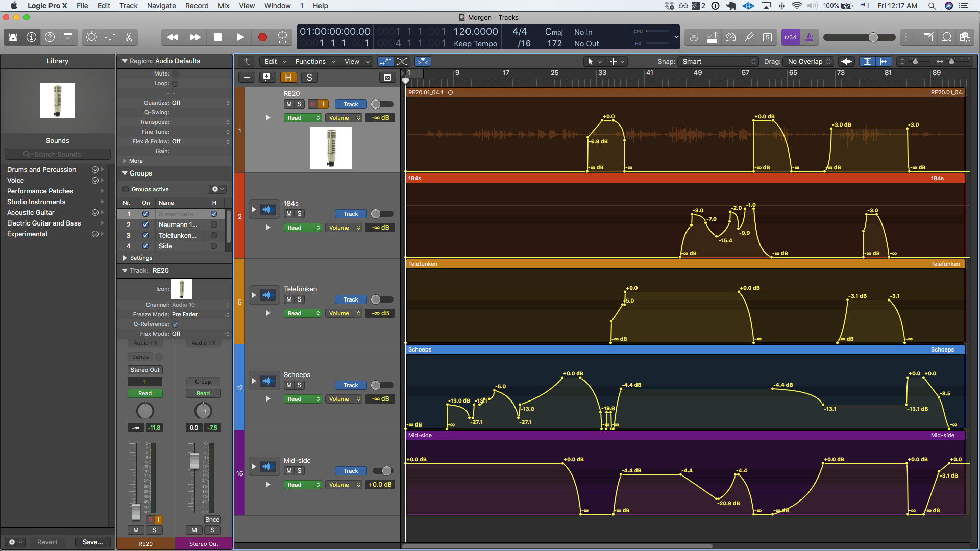Toggle the Mid-side track on/off switch
The image size is (980, 551).
tap(382, 471)
